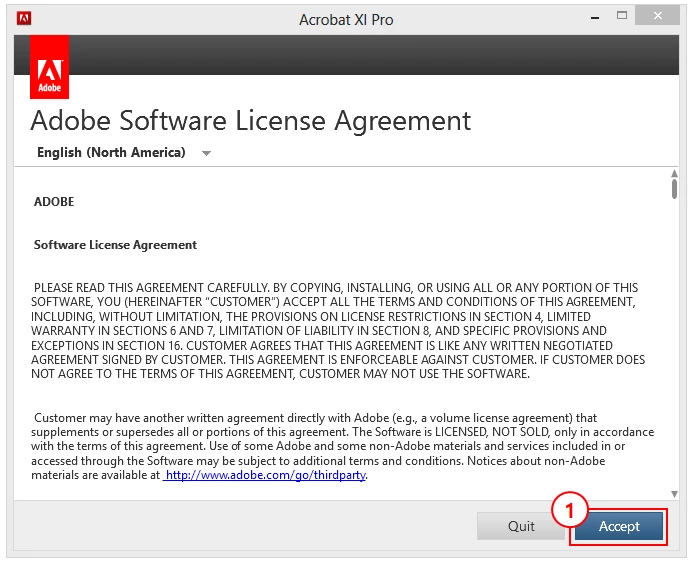The image size is (694, 562).
Task: Close the Acrobat XI Pro installer window
Action: [x=657, y=16]
